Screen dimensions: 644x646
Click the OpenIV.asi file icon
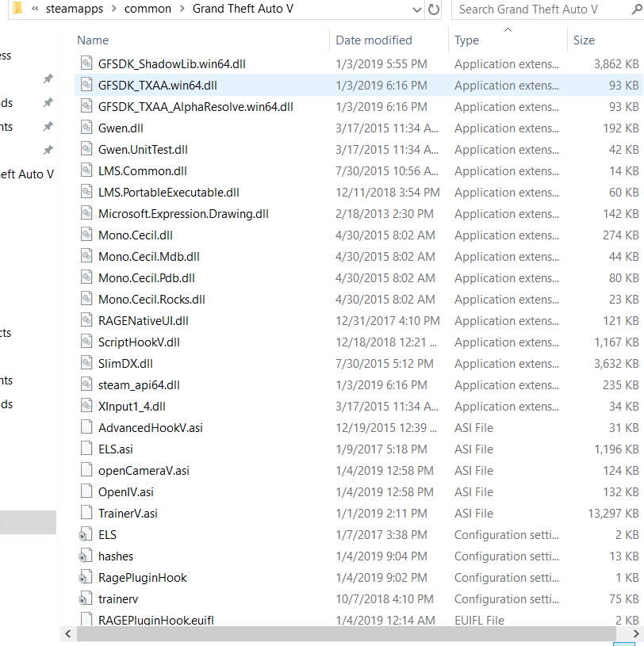(86, 491)
